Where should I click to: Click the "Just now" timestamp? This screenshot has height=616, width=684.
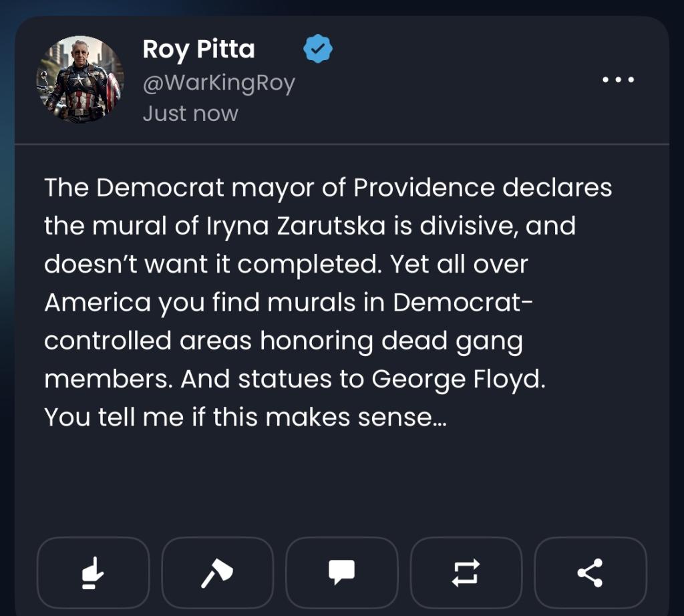tap(190, 114)
